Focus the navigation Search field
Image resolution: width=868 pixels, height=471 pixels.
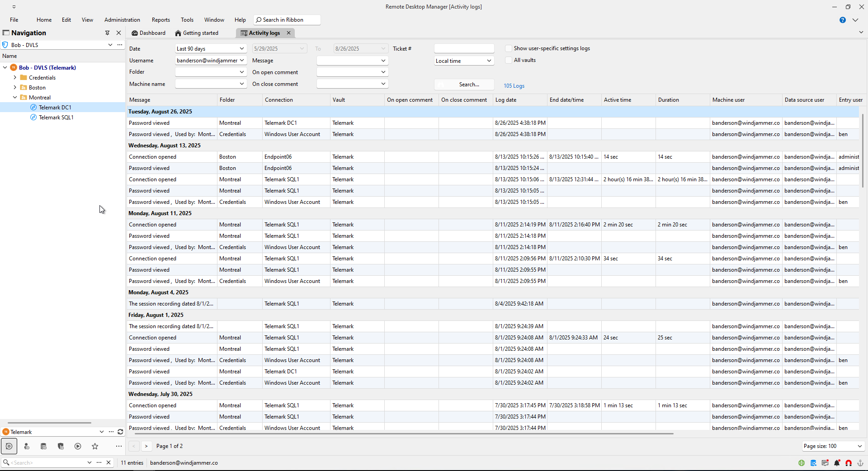[48, 462]
